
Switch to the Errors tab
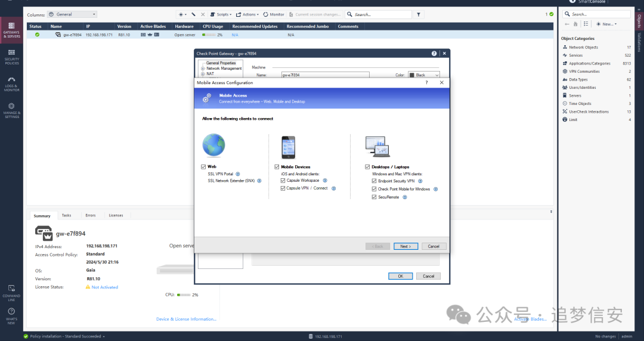click(x=91, y=215)
